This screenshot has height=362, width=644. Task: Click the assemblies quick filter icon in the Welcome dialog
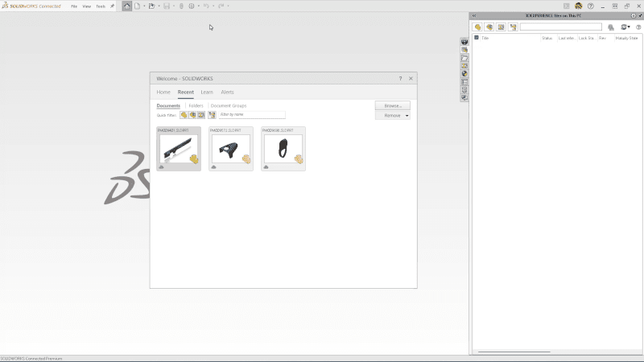tap(192, 115)
